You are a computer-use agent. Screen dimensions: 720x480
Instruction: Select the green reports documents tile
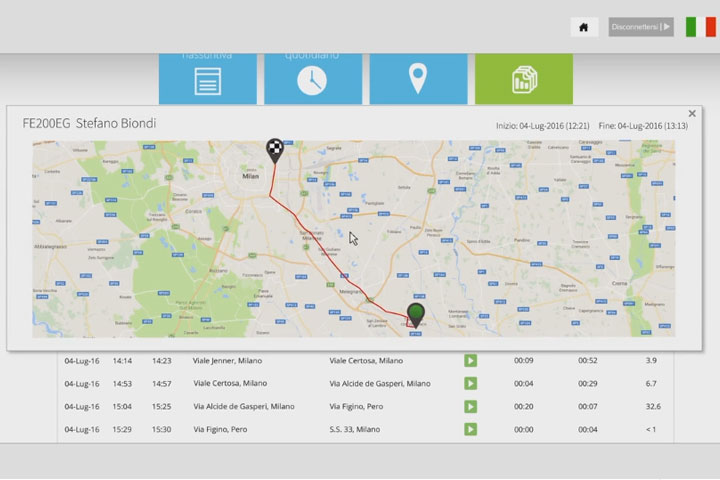tap(523, 79)
